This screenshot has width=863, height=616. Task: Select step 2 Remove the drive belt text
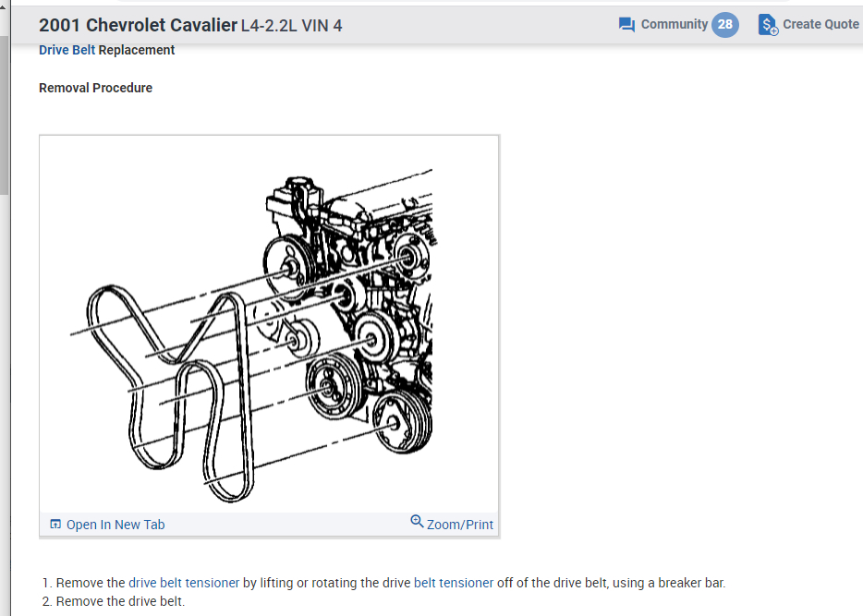tap(120, 601)
